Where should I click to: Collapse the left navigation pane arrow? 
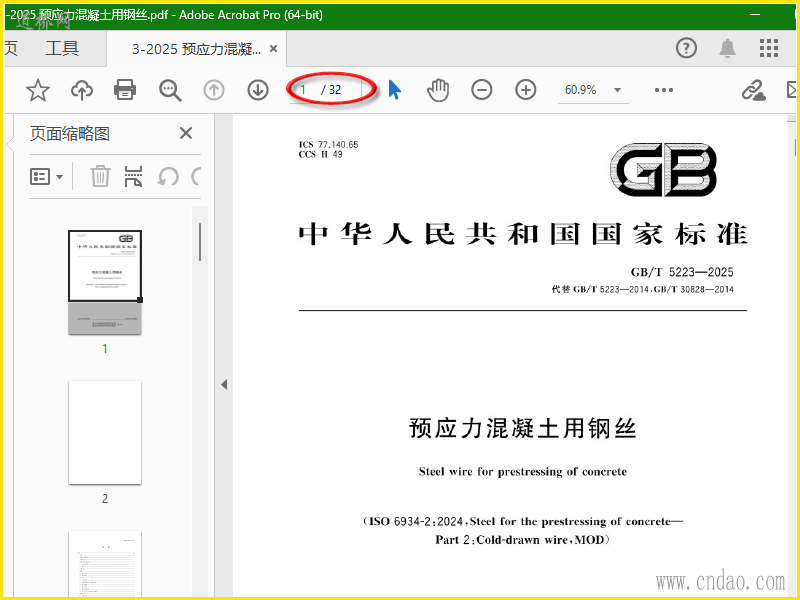pos(224,385)
